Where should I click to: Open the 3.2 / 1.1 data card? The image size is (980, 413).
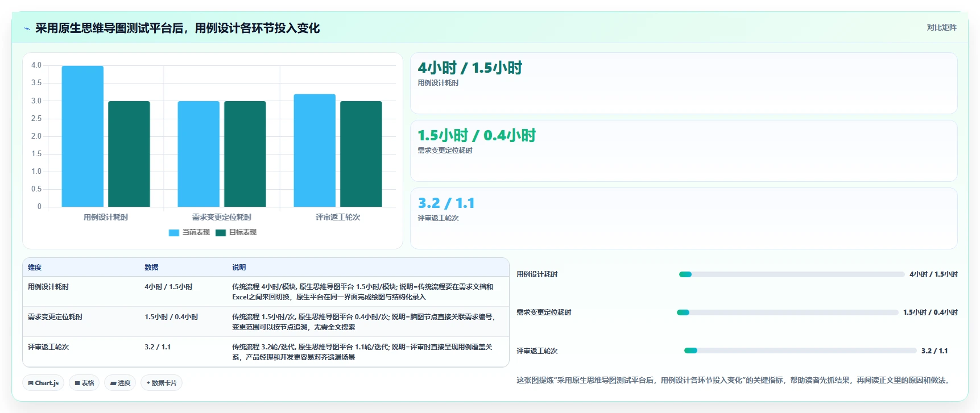point(684,218)
